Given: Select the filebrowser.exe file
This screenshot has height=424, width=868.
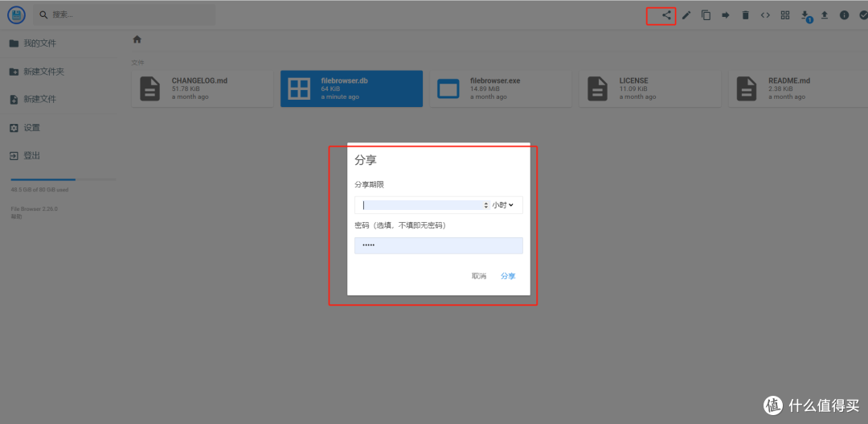Looking at the screenshot, I should (501, 89).
